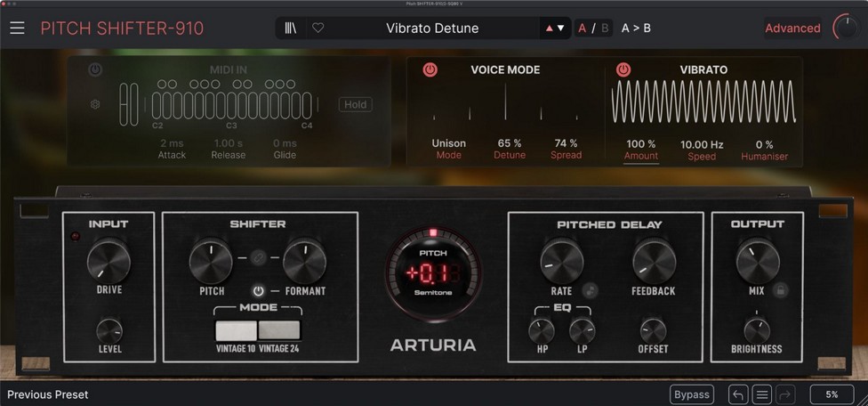Select previous preset with red up arrow
This screenshot has width=868, height=406.
click(549, 28)
